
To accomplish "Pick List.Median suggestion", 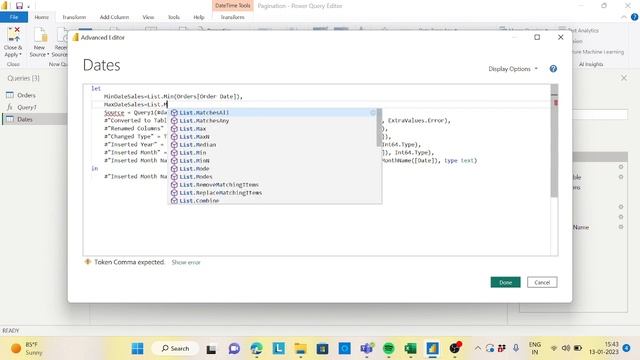I will 272,144.
